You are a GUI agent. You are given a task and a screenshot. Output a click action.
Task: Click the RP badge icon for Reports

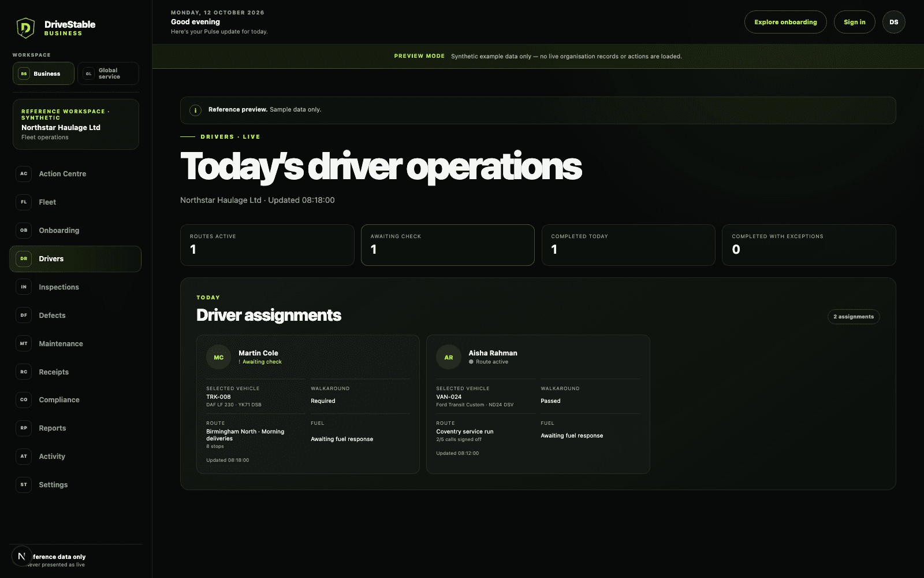[24, 428]
